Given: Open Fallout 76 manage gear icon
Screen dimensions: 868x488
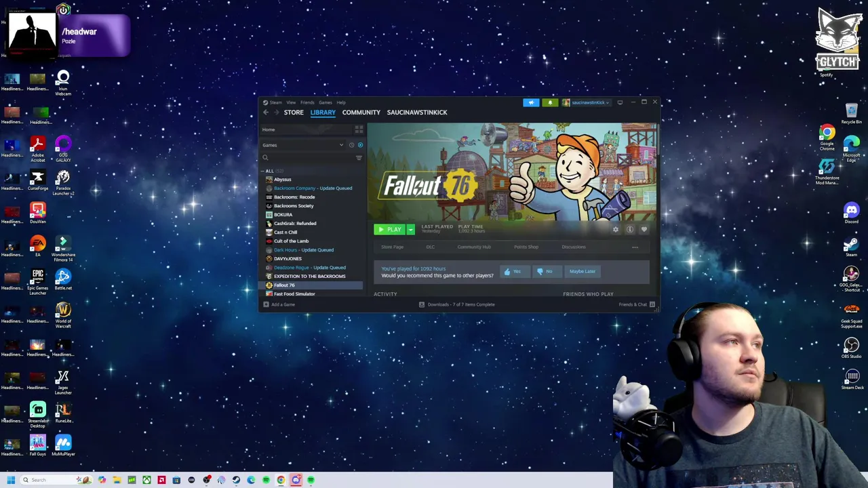Looking at the screenshot, I should [616, 230].
